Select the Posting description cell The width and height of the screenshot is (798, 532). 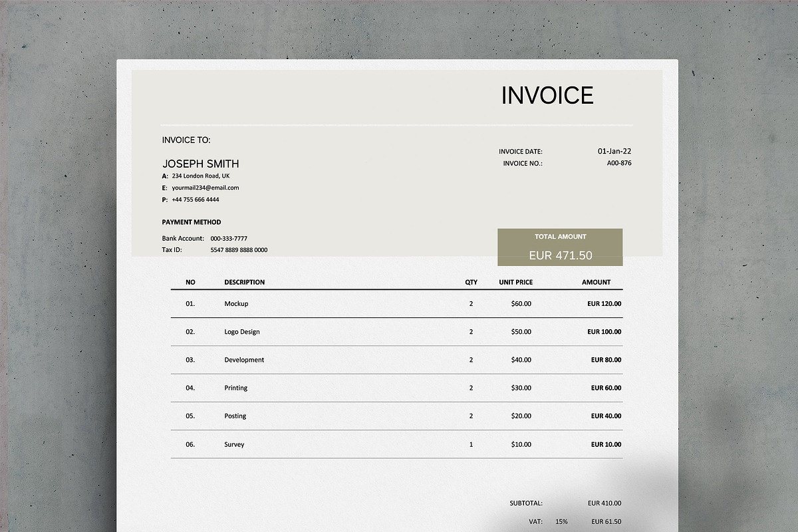(x=235, y=416)
